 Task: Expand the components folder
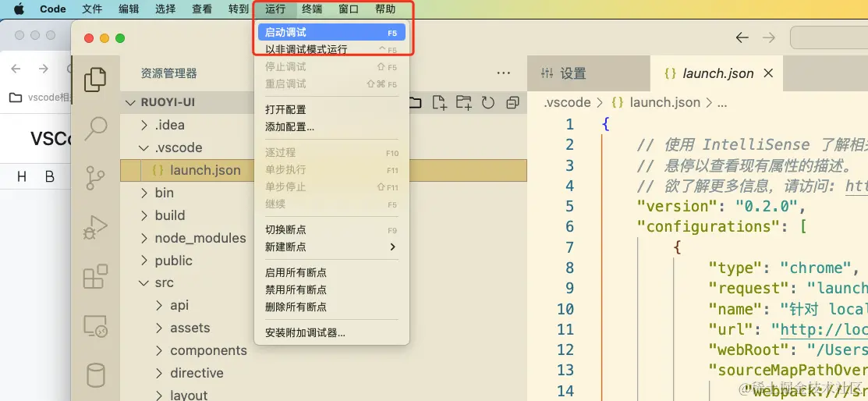pyautogui.click(x=159, y=351)
